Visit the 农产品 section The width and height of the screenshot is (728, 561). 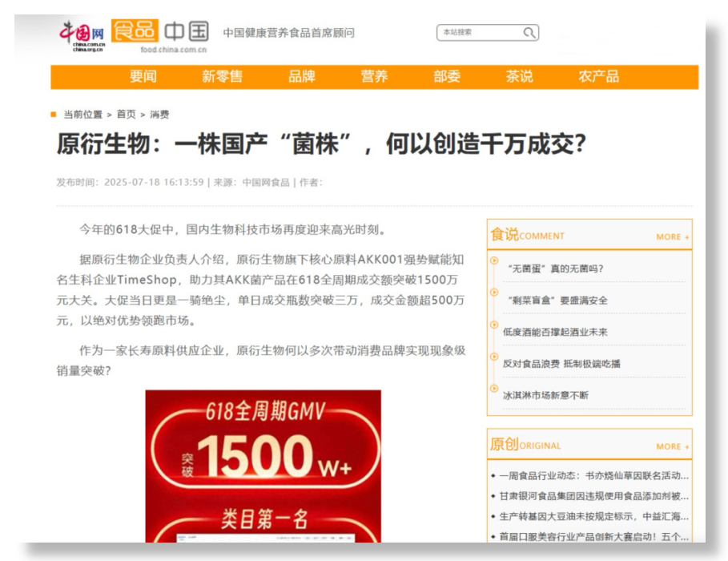598,76
